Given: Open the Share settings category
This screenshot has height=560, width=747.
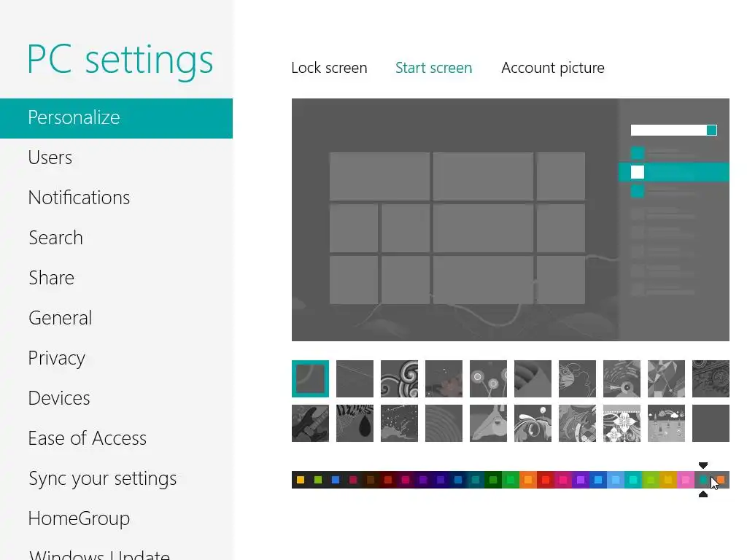Looking at the screenshot, I should coord(52,278).
